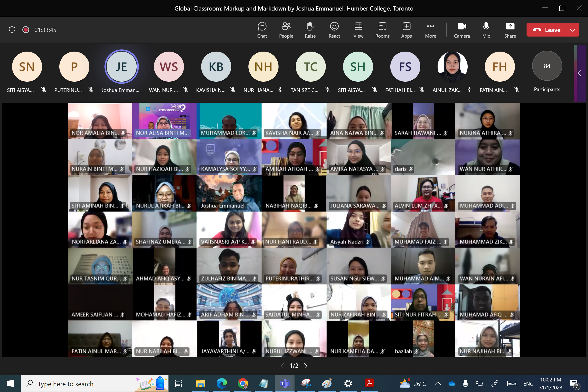The height and width of the screenshot is (392, 588).
Task: Go to the next gallery page
Action: (x=306, y=366)
